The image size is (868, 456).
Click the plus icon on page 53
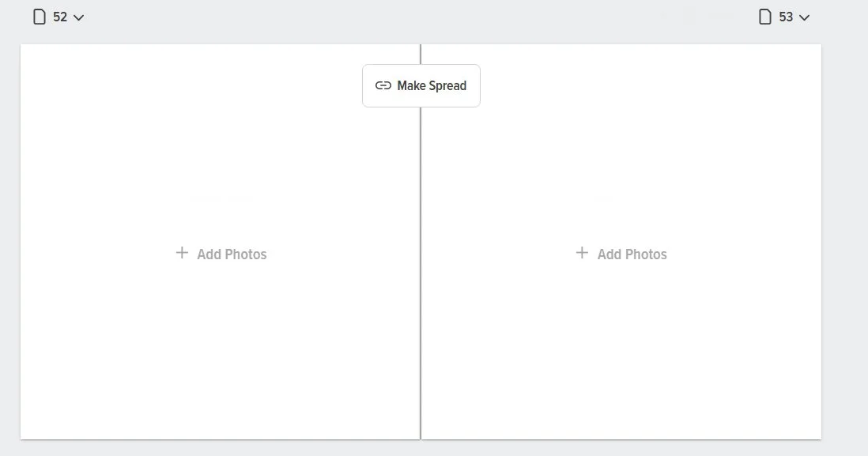click(582, 253)
